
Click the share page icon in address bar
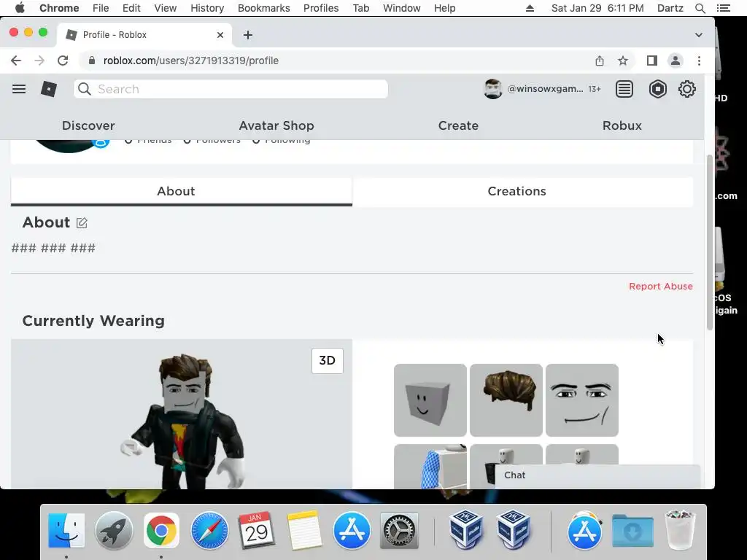point(600,61)
